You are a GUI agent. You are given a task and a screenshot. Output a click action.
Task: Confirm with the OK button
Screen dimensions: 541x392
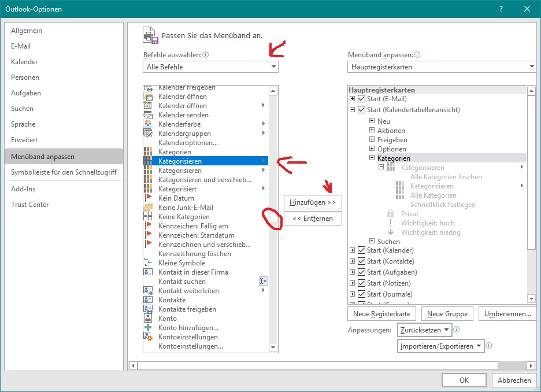464,380
